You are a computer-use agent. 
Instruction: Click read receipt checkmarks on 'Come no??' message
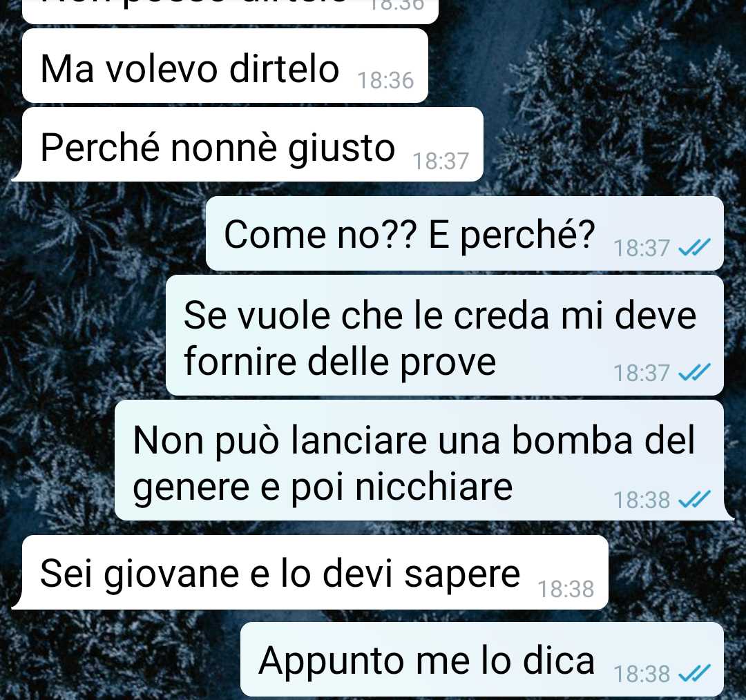point(694,247)
